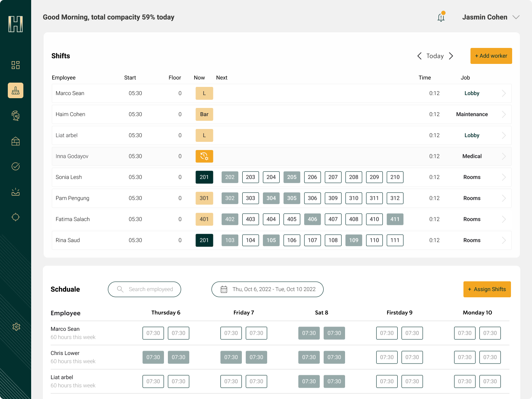Select Fatima Salach's current room 401

(204, 219)
